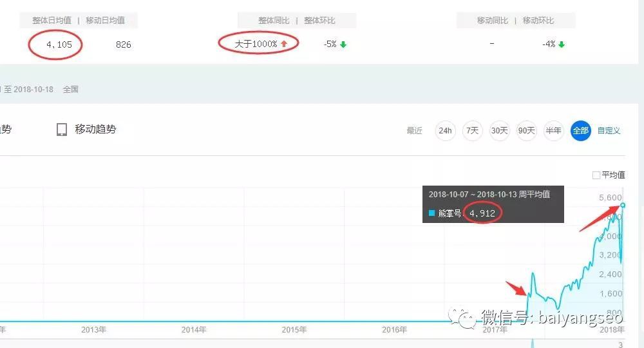Select the 7天 time range
The width and height of the screenshot is (644, 348).
(472, 131)
